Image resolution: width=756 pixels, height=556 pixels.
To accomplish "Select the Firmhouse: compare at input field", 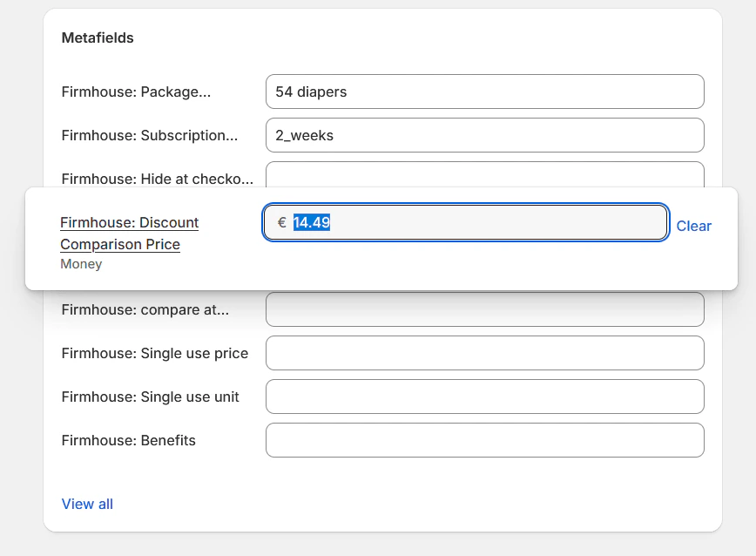I will [484, 309].
